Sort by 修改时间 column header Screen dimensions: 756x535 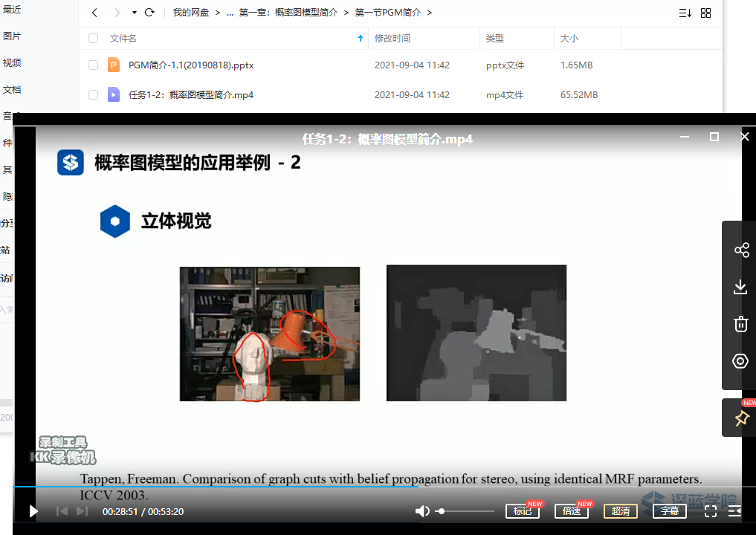392,39
